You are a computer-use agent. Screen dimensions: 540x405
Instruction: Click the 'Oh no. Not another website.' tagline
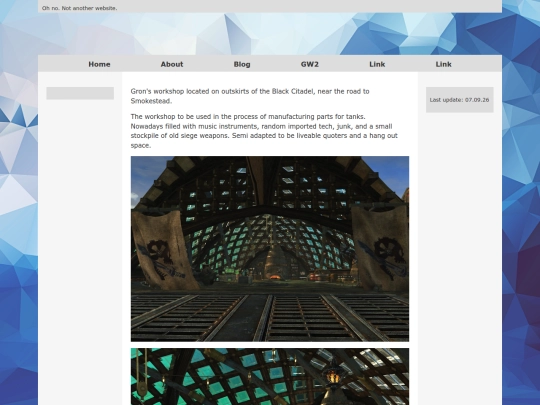pyautogui.click(x=80, y=8)
